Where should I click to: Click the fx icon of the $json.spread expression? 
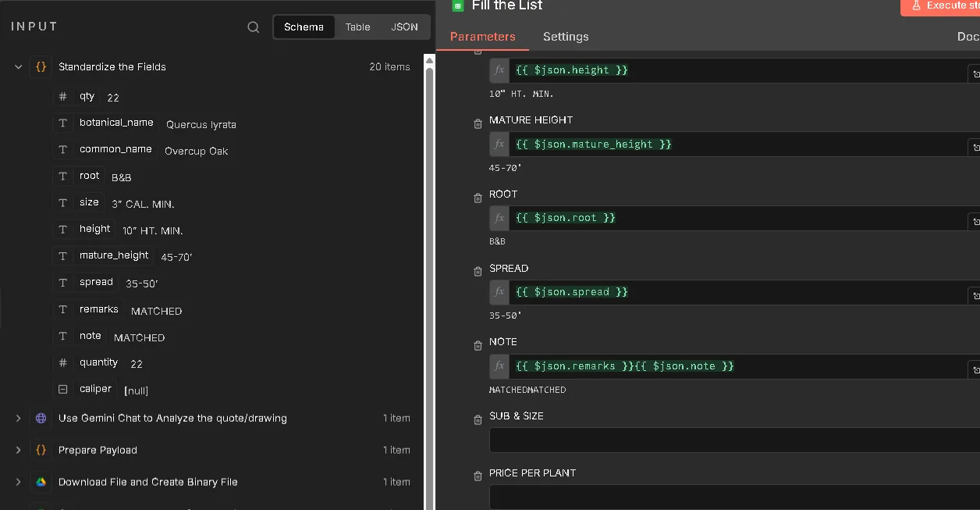499,292
